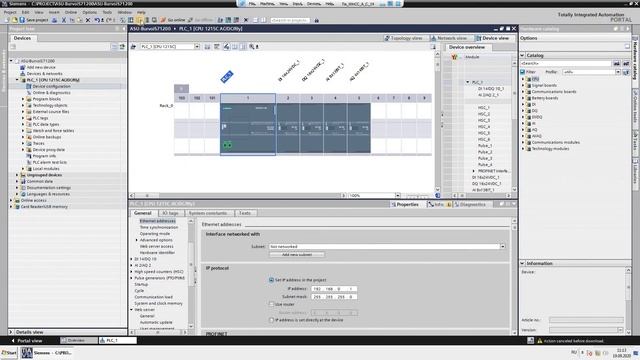Viewport: 640px width, 360px height.
Task: Expand High speed counters (HSC) node
Action: (131, 271)
